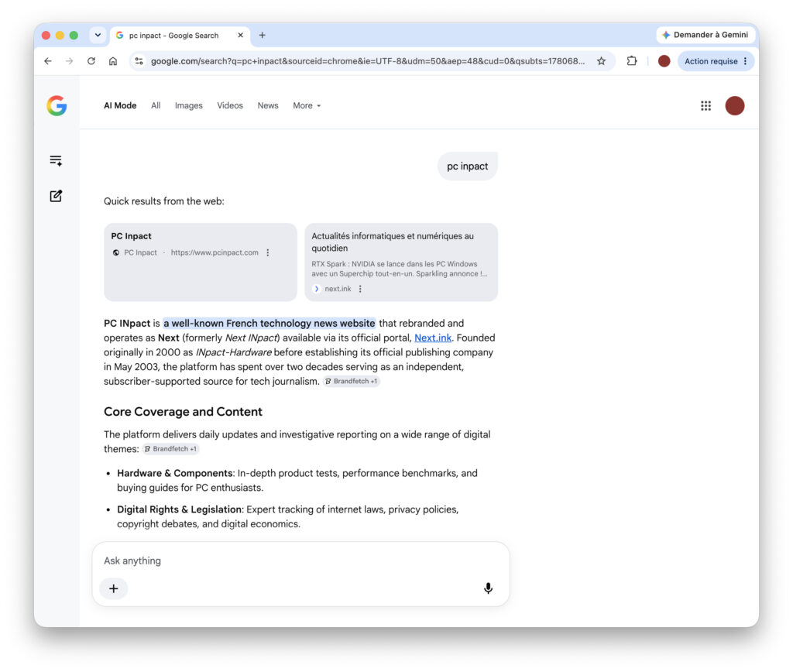
Task: Add attachment with the plus button
Action: tap(114, 588)
